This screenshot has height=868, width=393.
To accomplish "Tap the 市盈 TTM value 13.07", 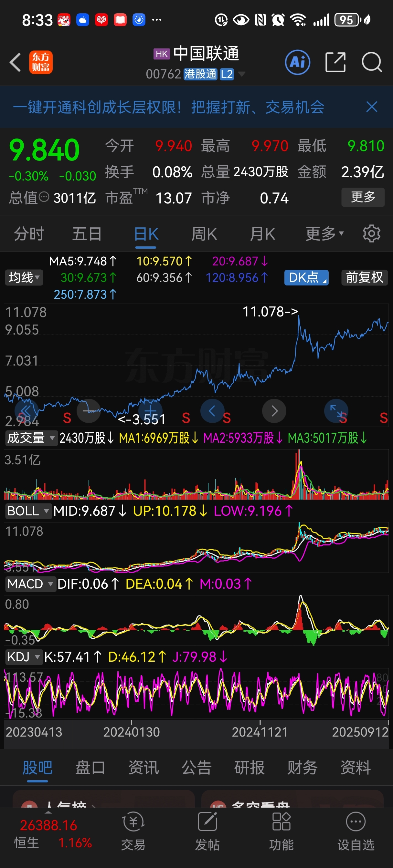I will [174, 198].
